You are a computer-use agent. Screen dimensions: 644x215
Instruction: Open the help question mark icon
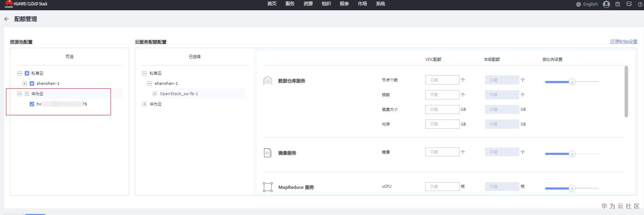pos(640,4)
